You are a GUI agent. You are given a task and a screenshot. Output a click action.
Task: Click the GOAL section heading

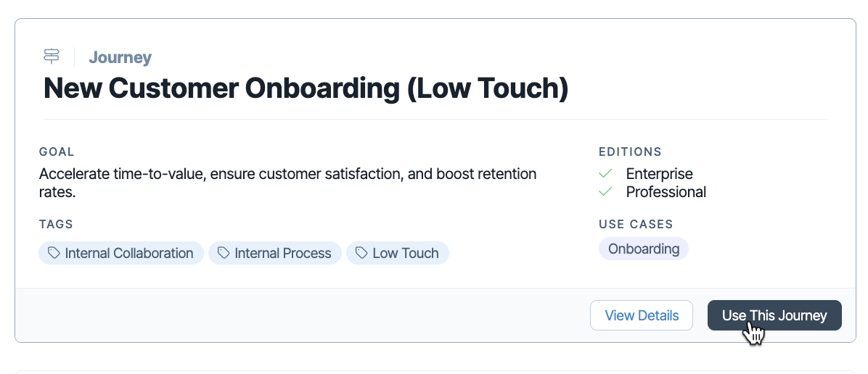(x=57, y=151)
